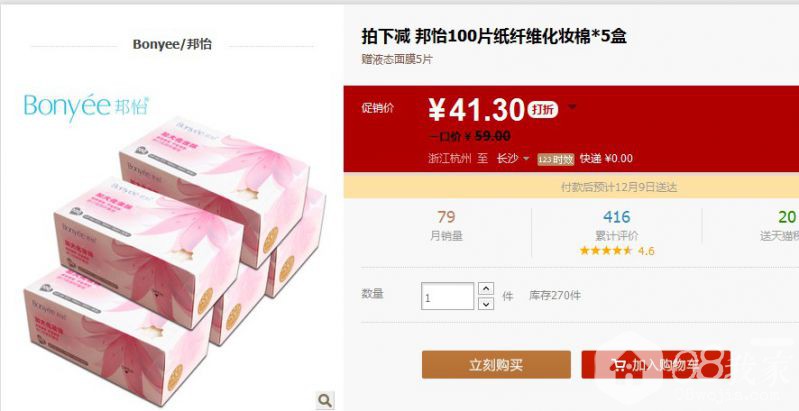Click the 123时效 delivery badge
Viewport: 799px width, 411px height.
point(556,159)
